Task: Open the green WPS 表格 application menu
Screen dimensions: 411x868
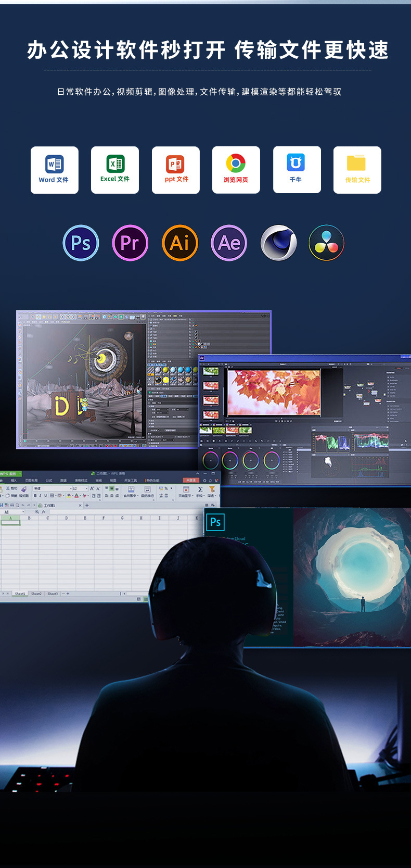Action: pyautogui.click(x=10, y=474)
